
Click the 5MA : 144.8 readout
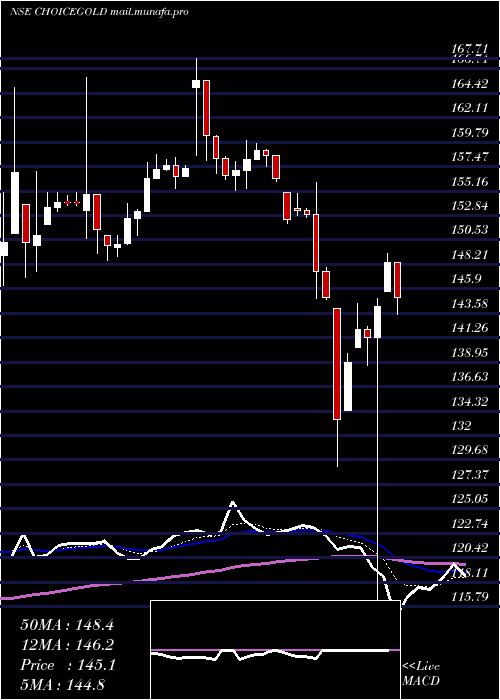(x=62, y=685)
